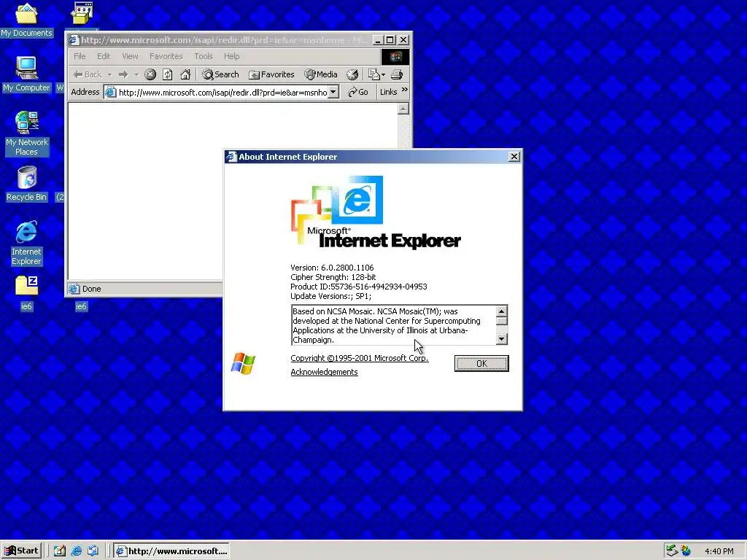This screenshot has height=560, width=747.
Task: Click the Windows flag throbber in browser window
Action: tap(395, 57)
